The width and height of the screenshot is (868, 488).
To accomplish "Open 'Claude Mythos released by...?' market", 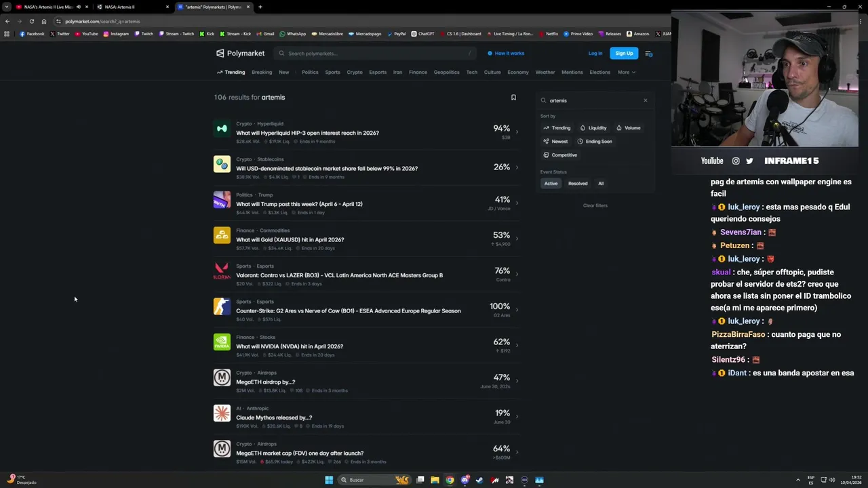I will 274,418.
